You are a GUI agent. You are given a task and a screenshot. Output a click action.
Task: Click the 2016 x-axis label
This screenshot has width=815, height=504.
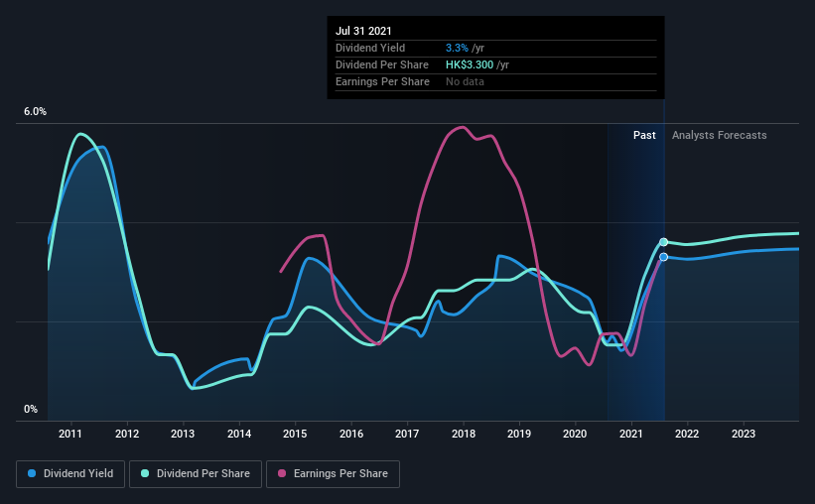[351, 434]
